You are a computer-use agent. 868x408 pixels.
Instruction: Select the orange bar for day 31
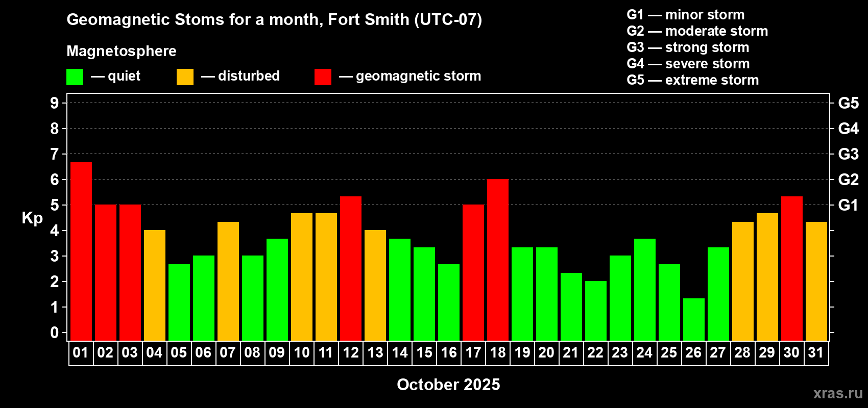click(816, 281)
